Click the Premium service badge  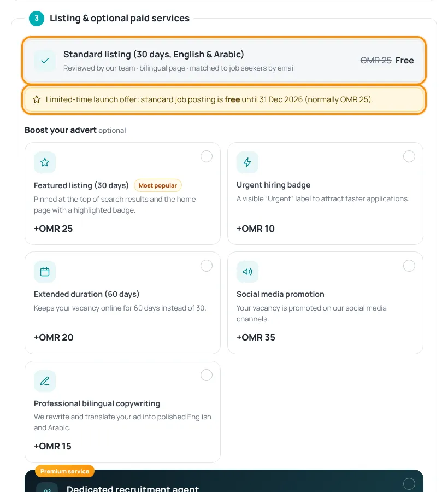click(x=64, y=471)
